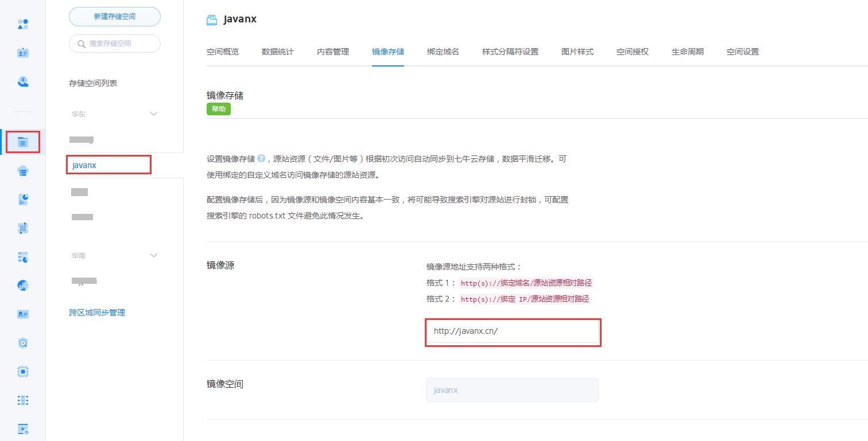Image resolution: width=868 pixels, height=441 pixels.
Task: Open the CDN product icon below object storage
Action: click(x=22, y=170)
